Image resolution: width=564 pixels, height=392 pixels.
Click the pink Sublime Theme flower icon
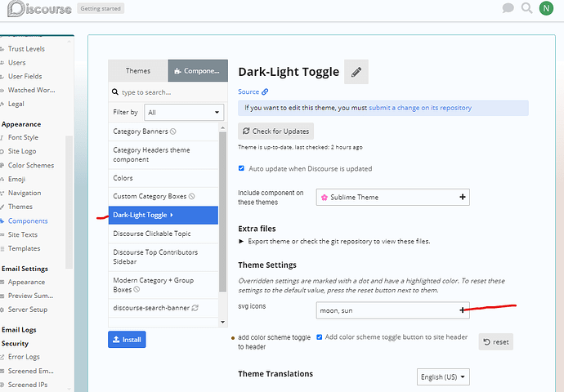[325, 198]
